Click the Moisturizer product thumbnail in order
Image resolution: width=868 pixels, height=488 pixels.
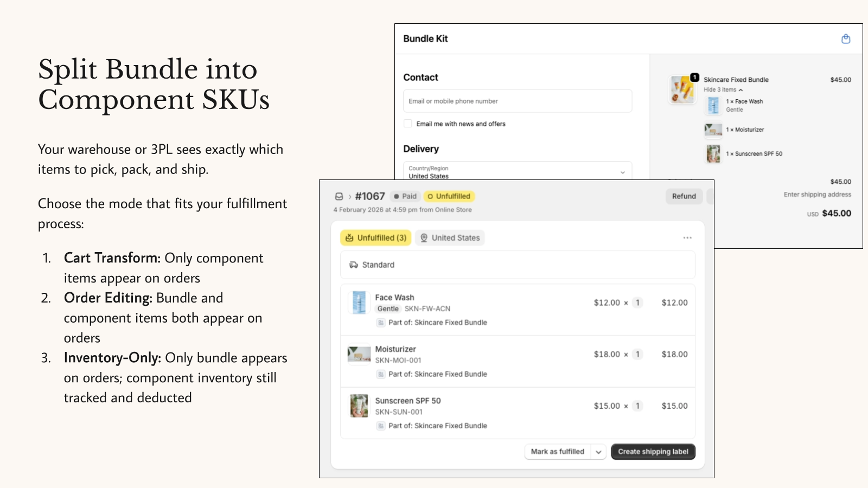click(x=359, y=354)
